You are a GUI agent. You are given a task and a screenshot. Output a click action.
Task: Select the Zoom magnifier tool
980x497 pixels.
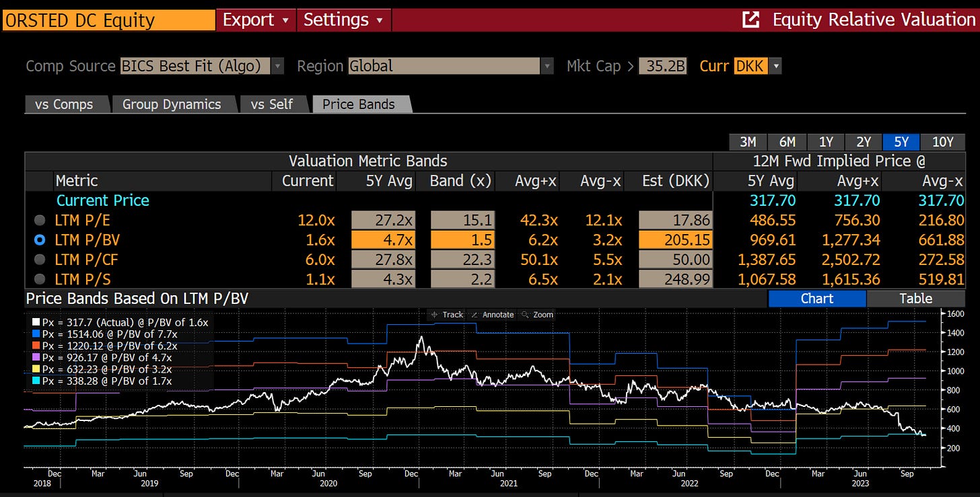[x=538, y=315]
